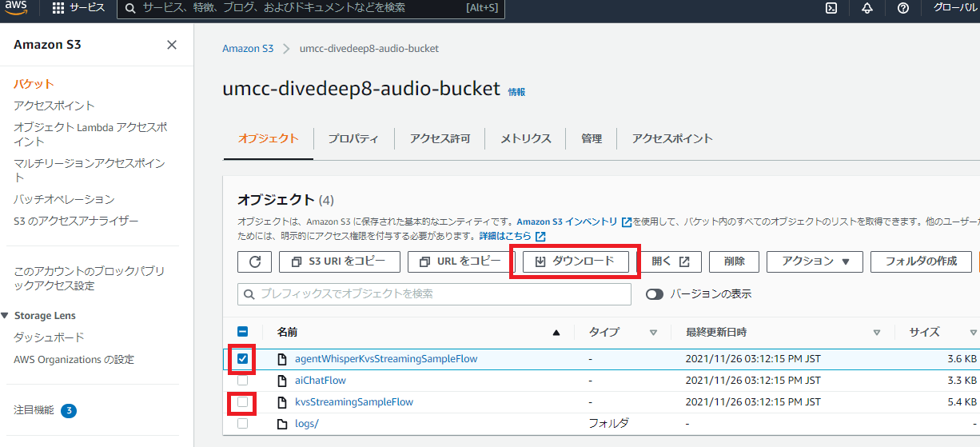This screenshot has width=980, height=447.
Task: Close the Amazon S3 side panel
Action: pyautogui.click(x=172, y=45)
